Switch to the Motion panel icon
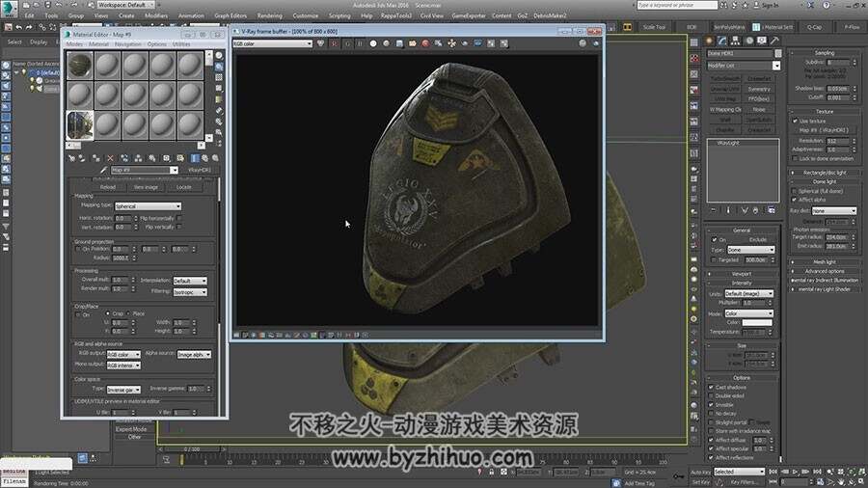This screenshot has height=488, width=868. [748, 41]
